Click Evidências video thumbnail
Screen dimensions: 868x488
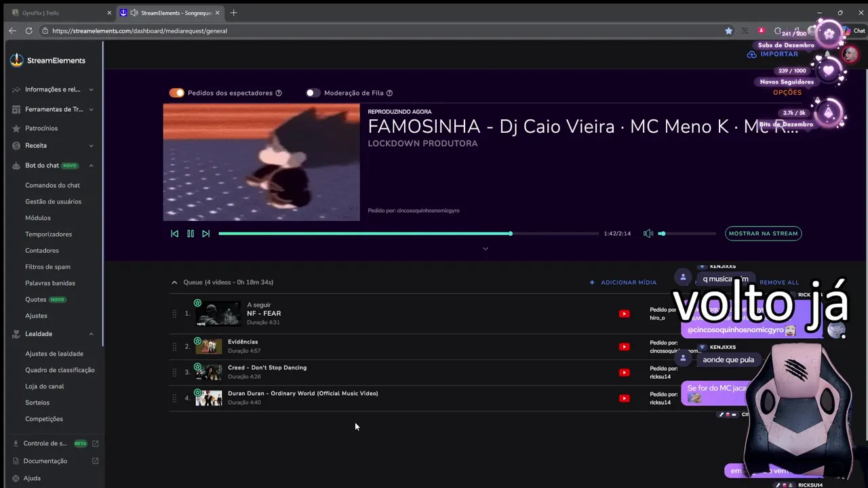(209, 347)
